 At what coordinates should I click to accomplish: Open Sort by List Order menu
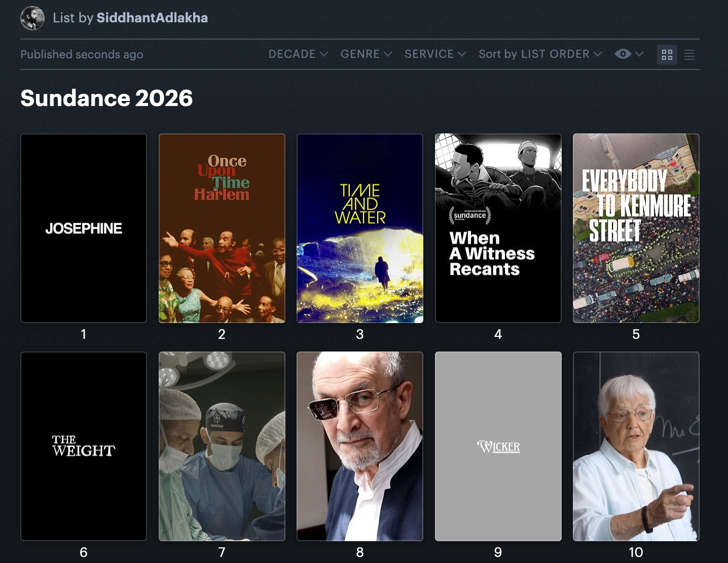540,54
